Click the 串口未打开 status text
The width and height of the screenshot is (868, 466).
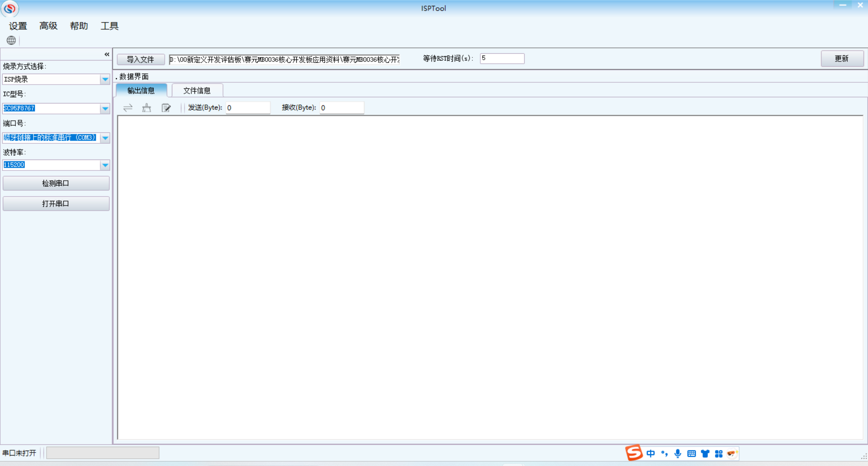(x=19, y=453)
